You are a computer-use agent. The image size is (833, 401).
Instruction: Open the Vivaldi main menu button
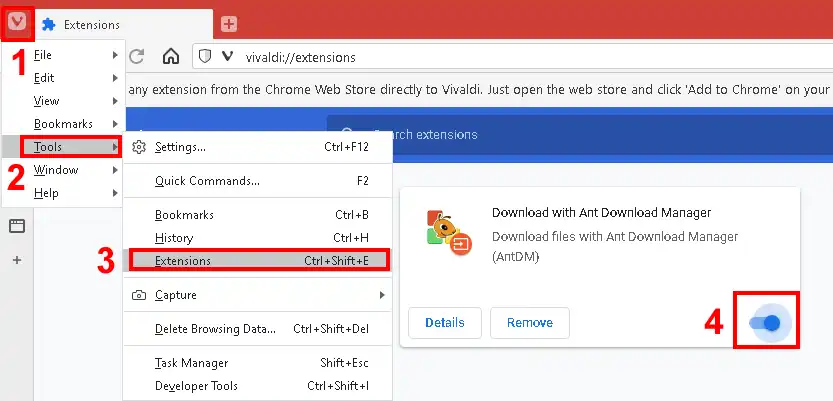tap(18, 23)
